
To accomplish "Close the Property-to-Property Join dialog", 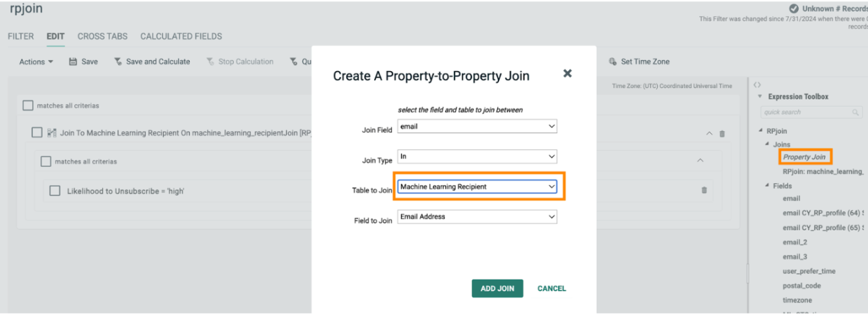I will click(567, 74).
